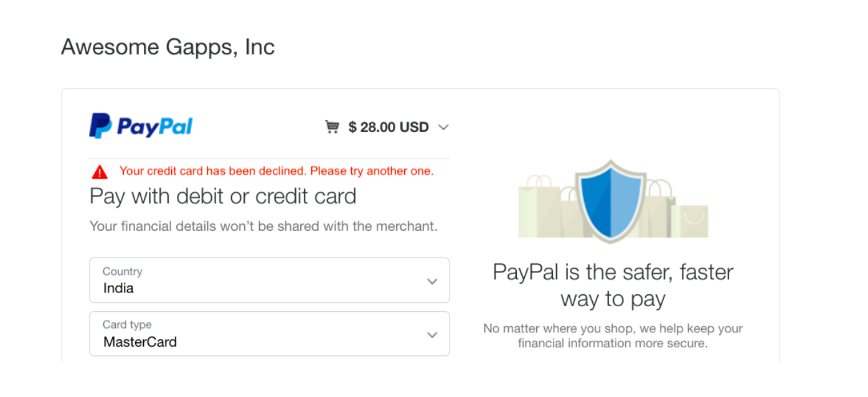Change the selected country from India
Viewport: 868px width, 397px height.
coord(270,281)
